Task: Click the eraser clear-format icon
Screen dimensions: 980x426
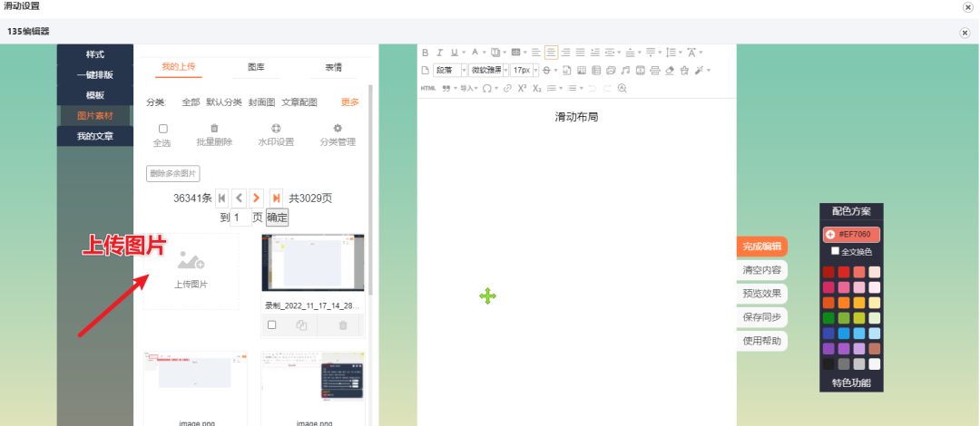Action: point(670,70)
